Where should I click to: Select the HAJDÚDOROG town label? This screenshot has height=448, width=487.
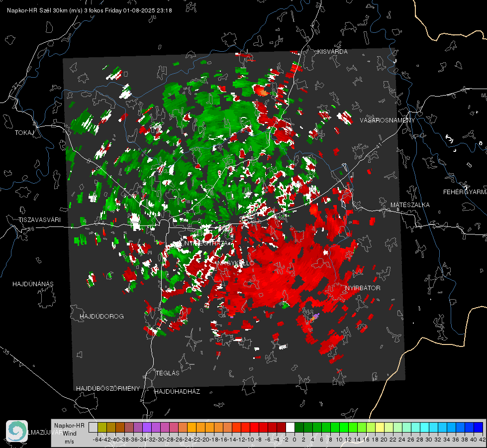(101, 317)
